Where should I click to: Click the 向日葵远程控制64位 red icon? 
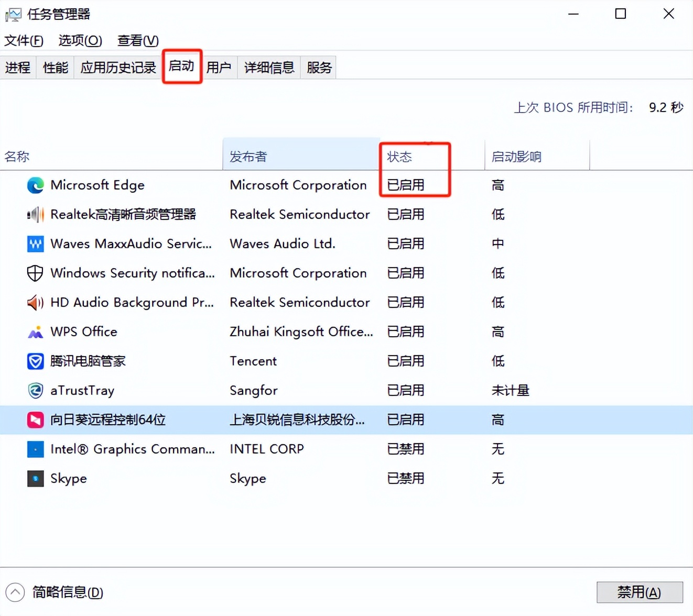pos(35,420)
